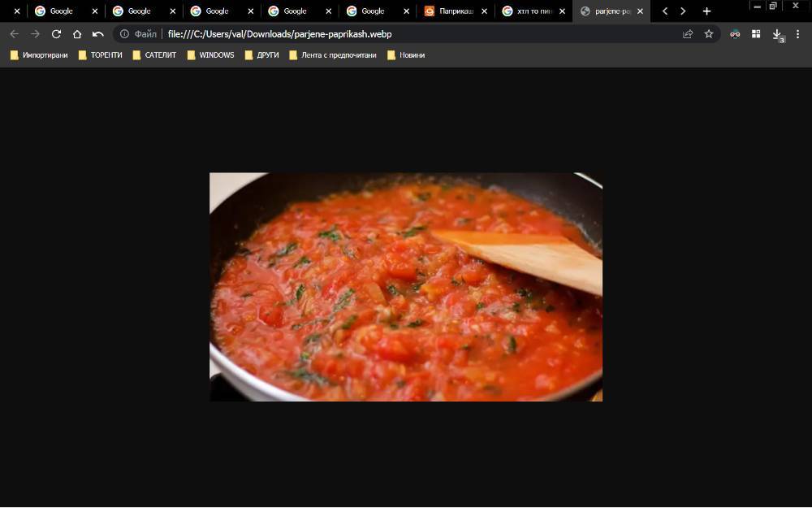Open the ДРУГИ bookmarks folder
The height and width of the screenshot is (508, 812).
coord(262,55)
